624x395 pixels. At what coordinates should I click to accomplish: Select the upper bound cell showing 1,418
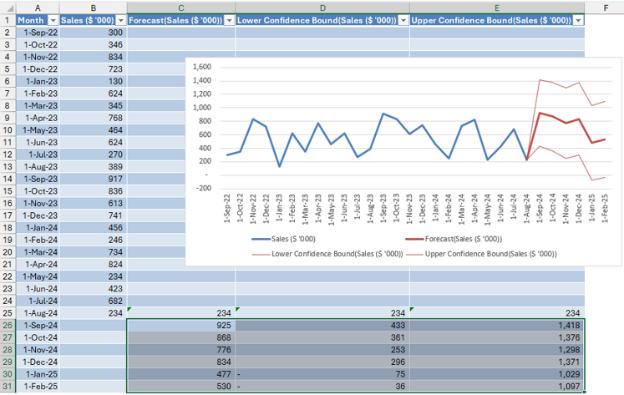(497, 325)
